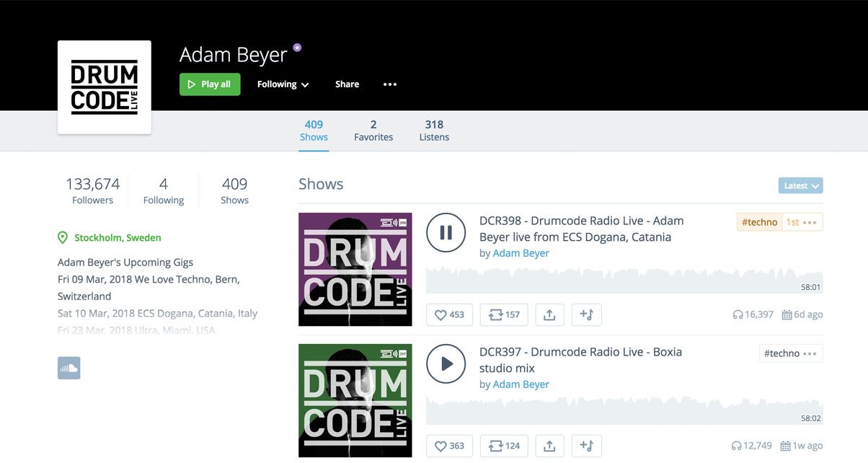Expand the tag options next to 1st on DCR398

pos(810,222)
